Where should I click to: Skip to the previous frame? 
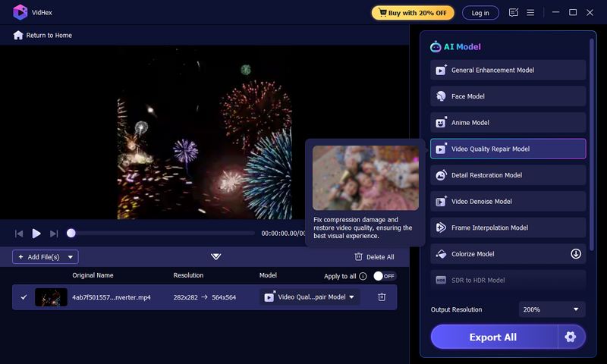tap(19, 234)
